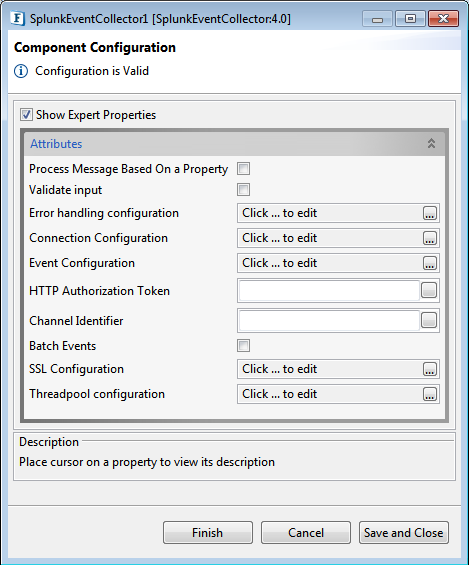Focus the HTTP Authorization Token text field
The height and width of the screenshot is (565, 469).
tap(329, 290)
